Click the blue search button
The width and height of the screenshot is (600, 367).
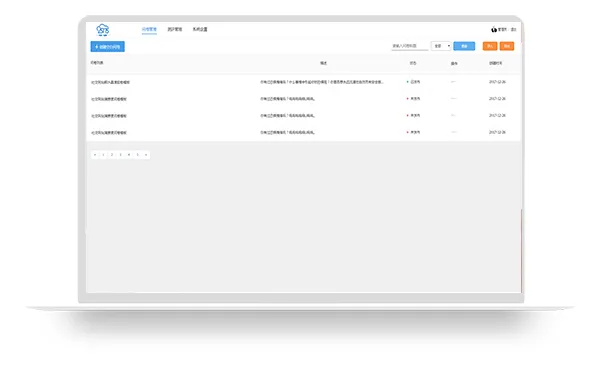coord(464,46)
